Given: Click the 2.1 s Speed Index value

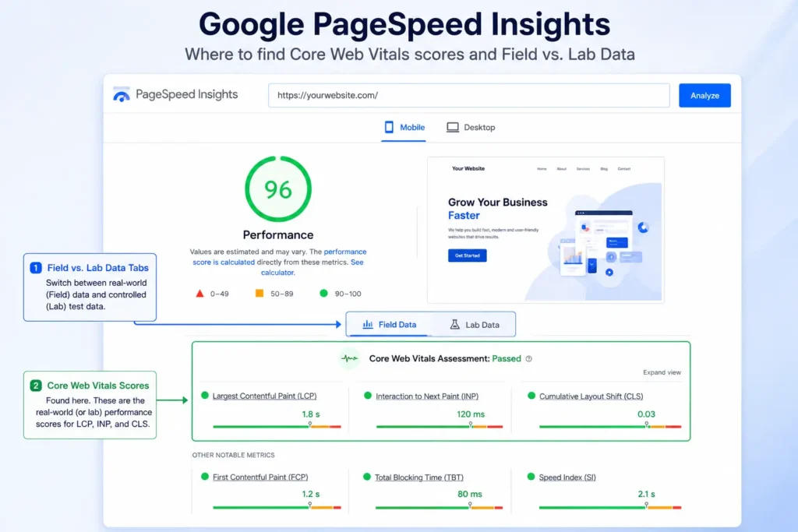Looking at the screenshot, I should (646, 494).
